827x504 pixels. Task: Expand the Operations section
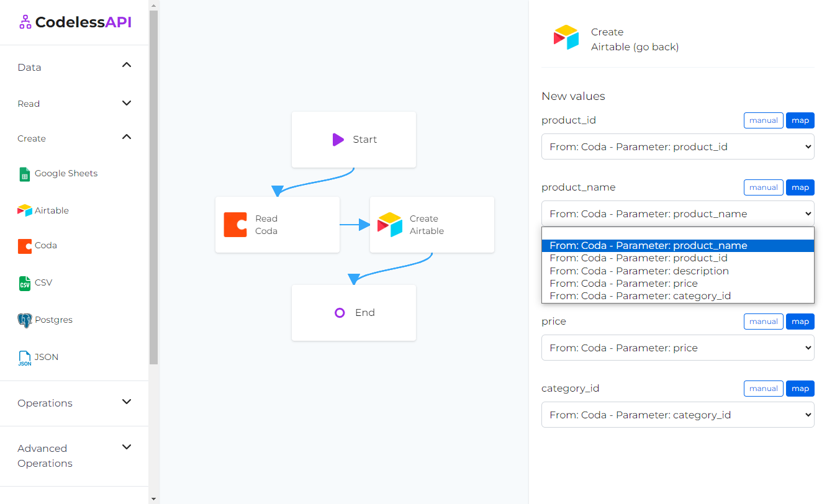75,403
